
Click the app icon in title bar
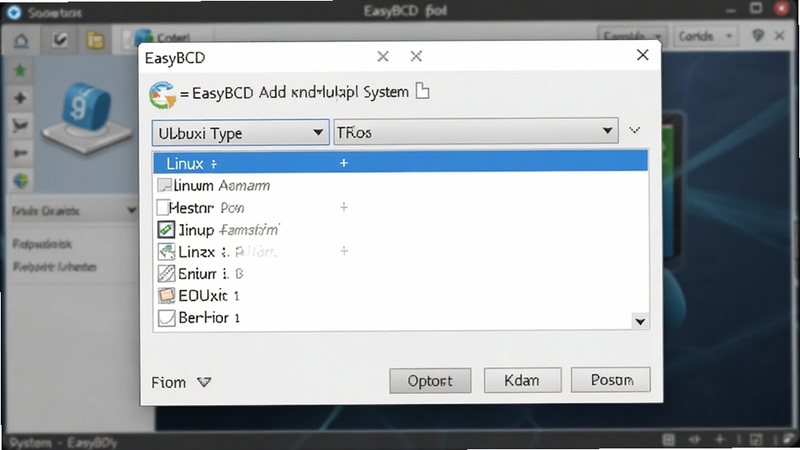14,12
